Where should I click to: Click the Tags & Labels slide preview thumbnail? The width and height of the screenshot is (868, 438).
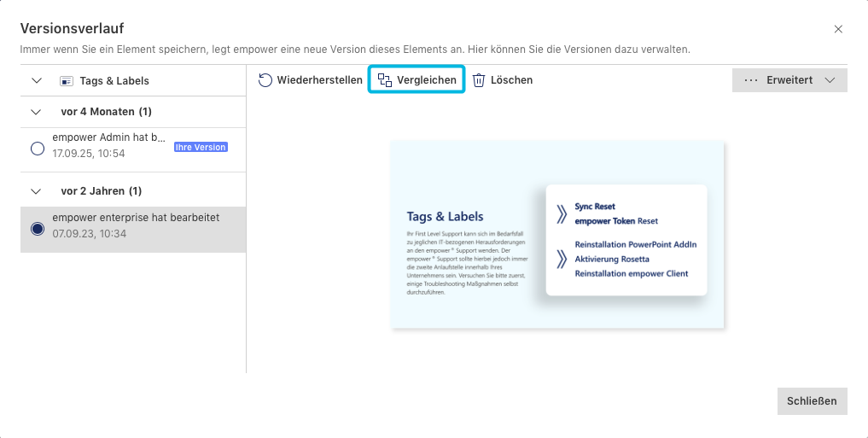click(556, 235)
